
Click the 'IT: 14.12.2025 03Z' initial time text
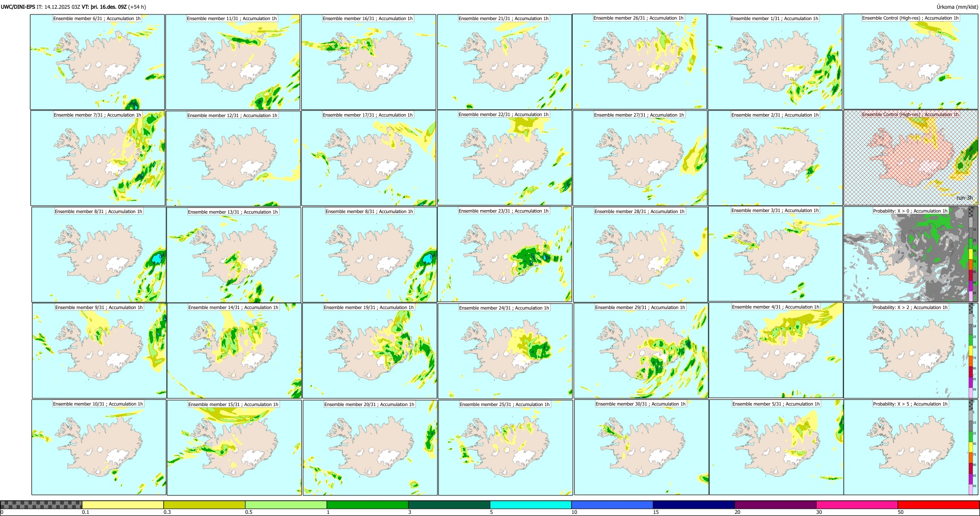click(58, 7)
